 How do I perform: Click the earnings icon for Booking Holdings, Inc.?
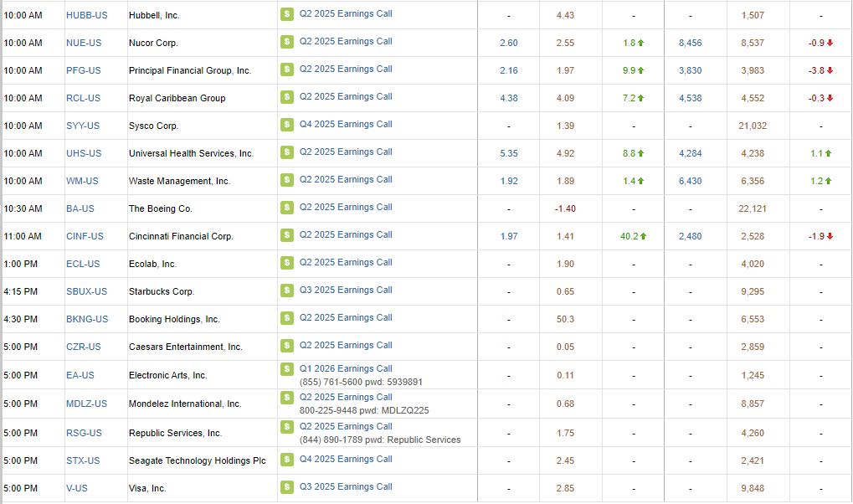[286, 318]
